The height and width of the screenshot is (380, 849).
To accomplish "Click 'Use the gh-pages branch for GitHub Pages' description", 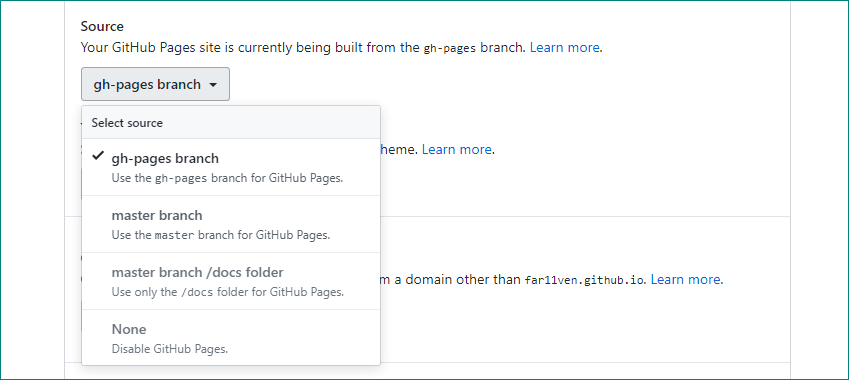I will pos(227,178).
